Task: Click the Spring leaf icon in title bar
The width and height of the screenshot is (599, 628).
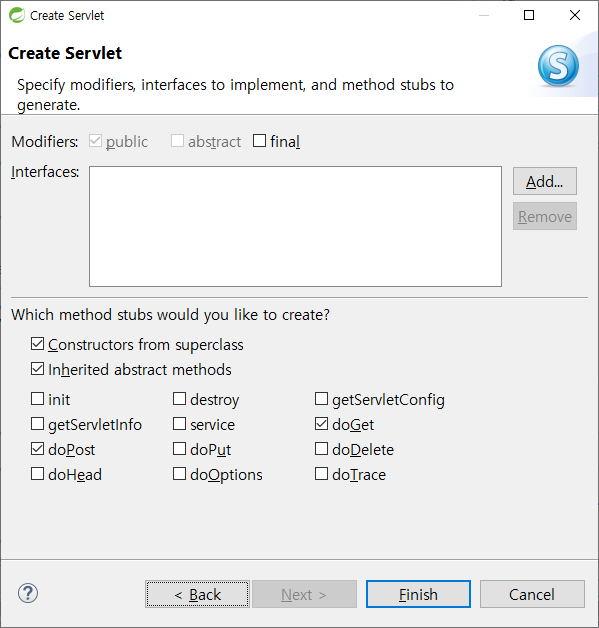Action: [x=17, y=15]
